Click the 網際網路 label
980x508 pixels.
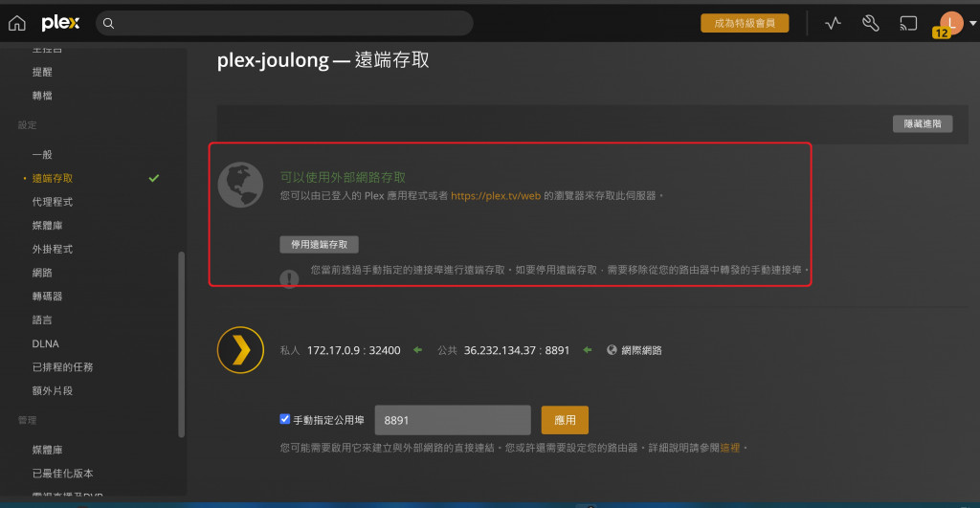(641, 350)
